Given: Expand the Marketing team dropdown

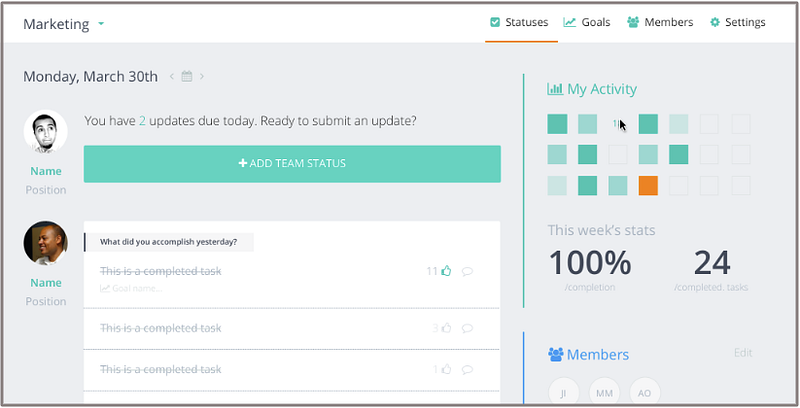Looking at the screenshot, I should tap(102, 24).
